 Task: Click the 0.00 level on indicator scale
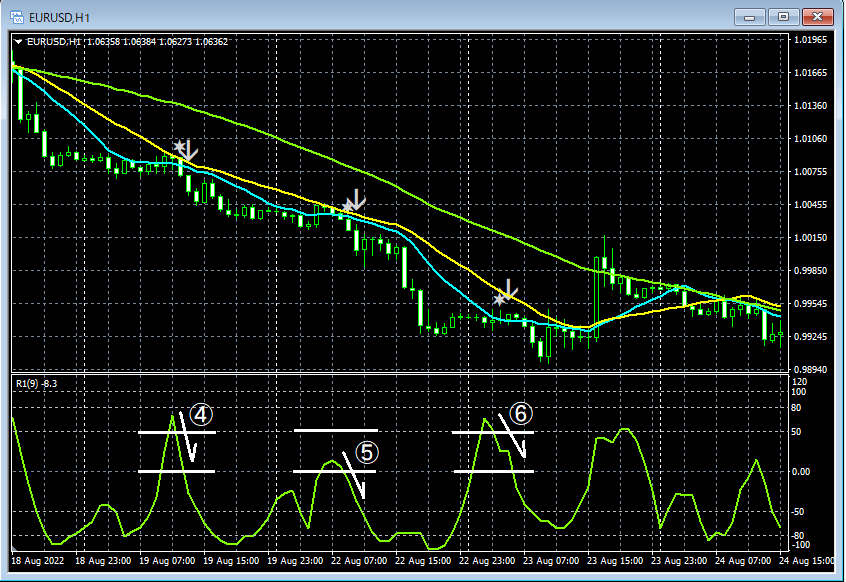801,471
